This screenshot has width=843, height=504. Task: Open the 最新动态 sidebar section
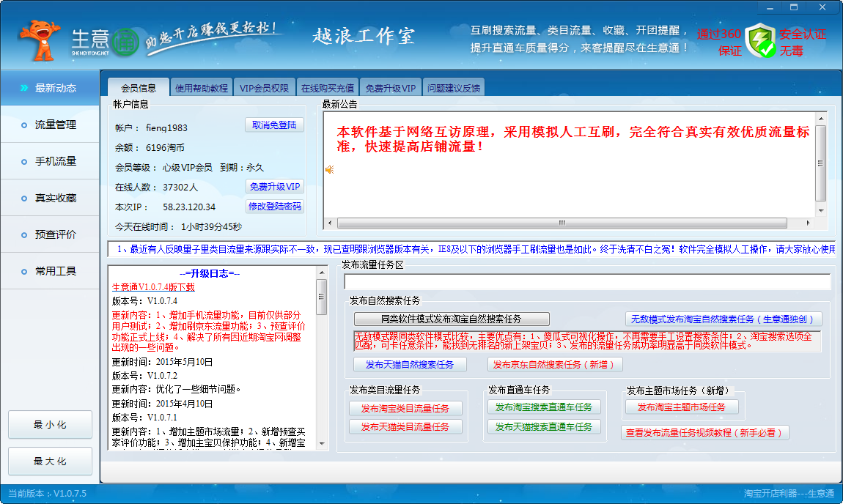coord(50,88)
